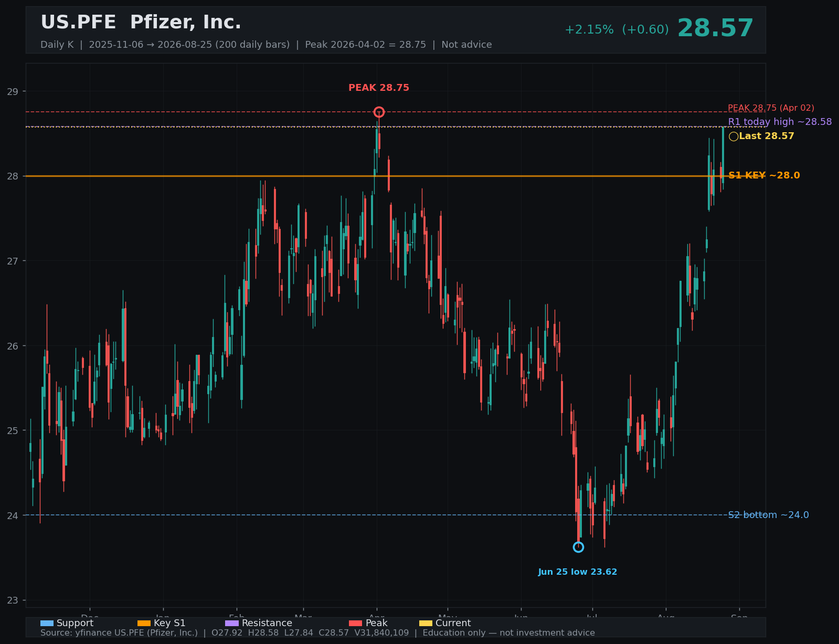The image size is (839, 644).
Task: Click the 'R1 today high ~28.58' label
Action: pyautogui.click(x=780, y=122)
